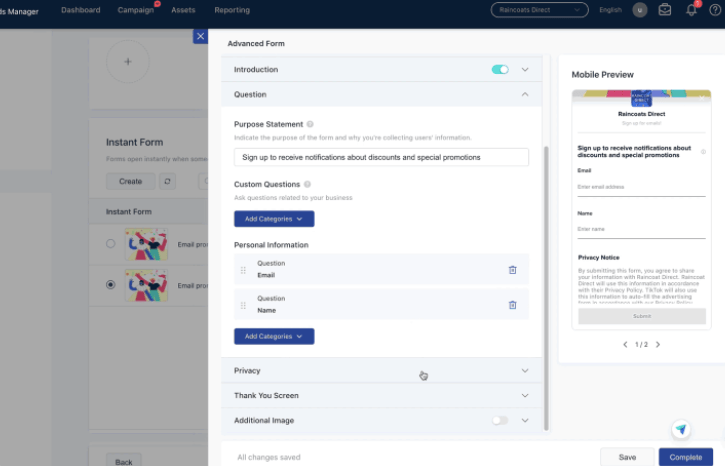725x466 pixels.
Task: Enable the Additional Image toggle
Action: click(500, 421)
